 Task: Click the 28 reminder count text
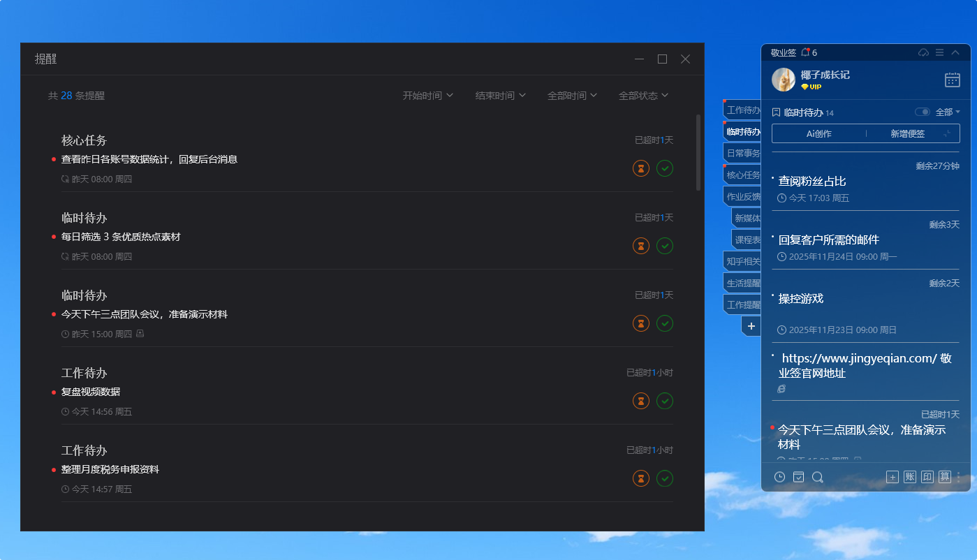[66, 96]
